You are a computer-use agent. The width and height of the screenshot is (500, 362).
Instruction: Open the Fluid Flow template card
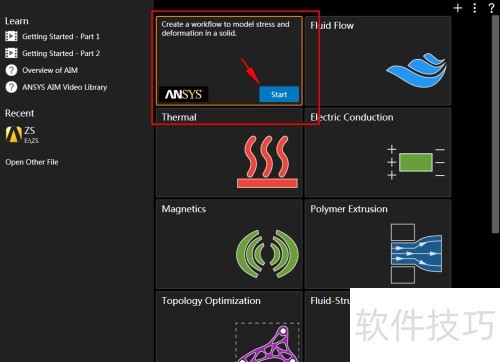coord(378,61)
